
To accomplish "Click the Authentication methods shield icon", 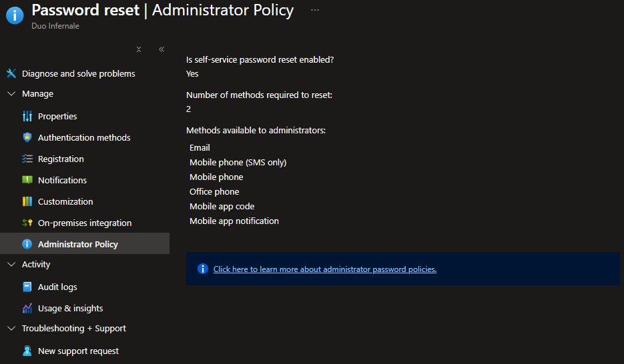I will click(27, 137).
